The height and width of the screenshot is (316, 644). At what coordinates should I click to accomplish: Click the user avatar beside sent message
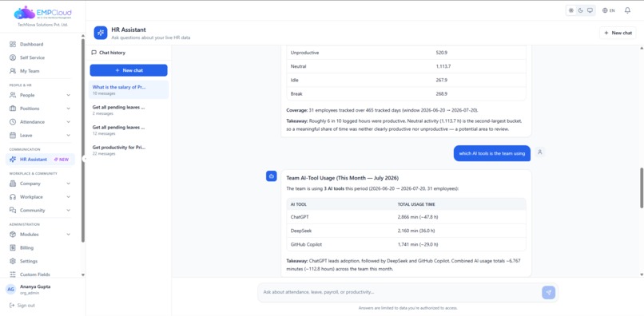click(x=540, y=152)
